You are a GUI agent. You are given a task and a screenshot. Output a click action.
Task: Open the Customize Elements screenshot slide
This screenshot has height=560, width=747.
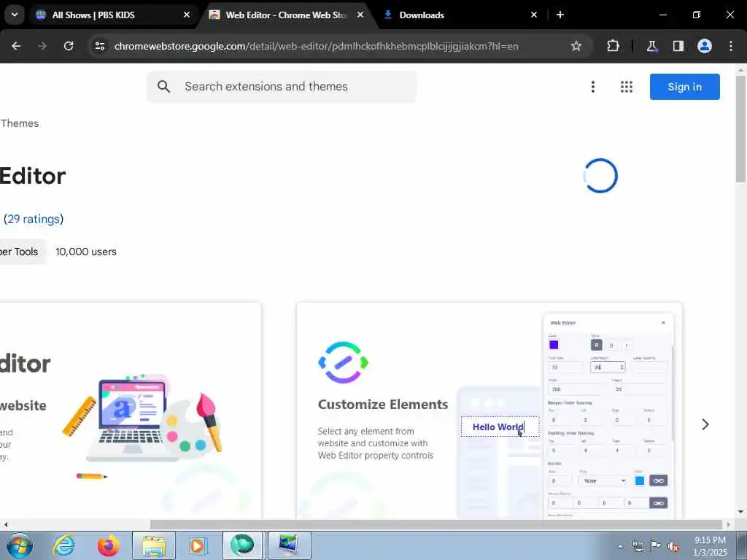pos(489,411)
